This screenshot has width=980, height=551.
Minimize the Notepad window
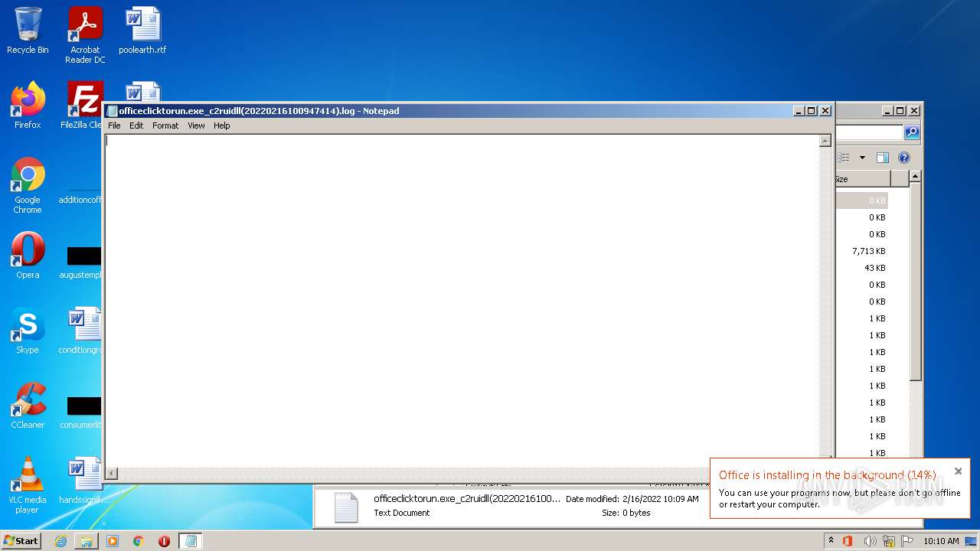[x=799, y=111]
